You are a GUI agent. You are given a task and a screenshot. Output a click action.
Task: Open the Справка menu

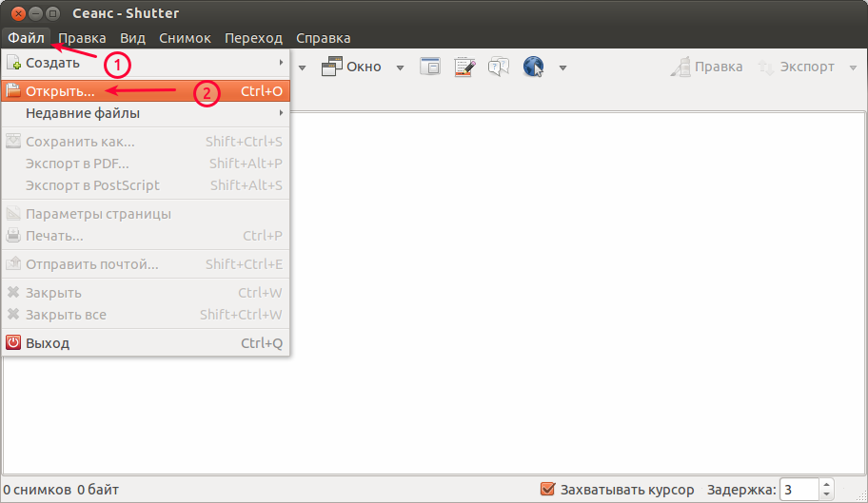point(324,38)
